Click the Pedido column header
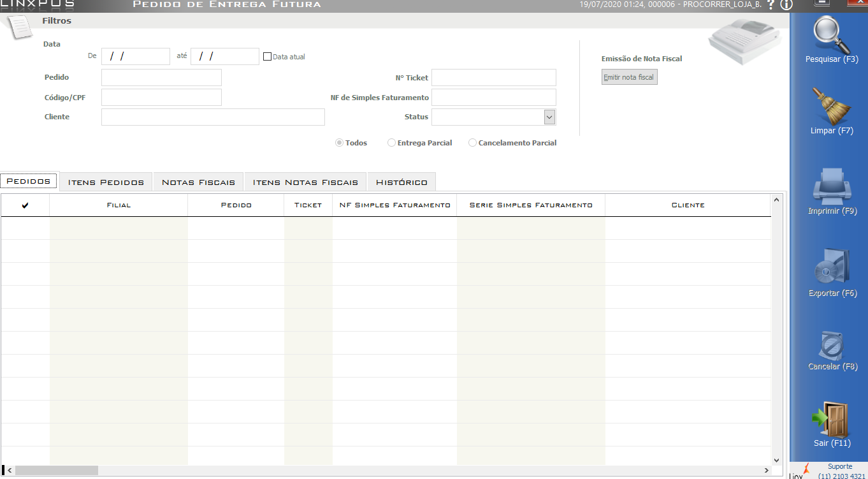Viewport: 868px width, 479px height. point(236,205)
